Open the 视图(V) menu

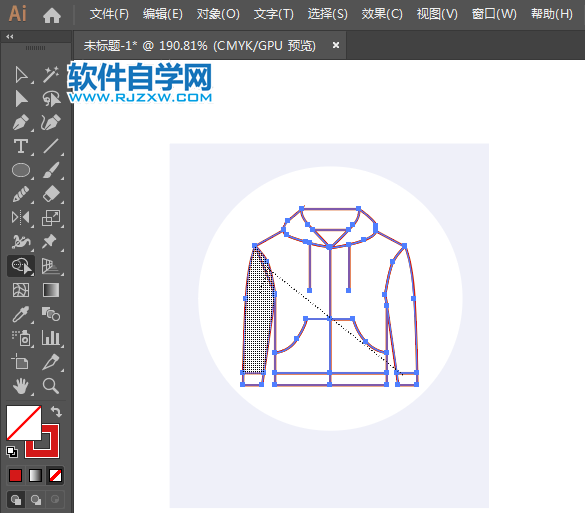[437, 14]
